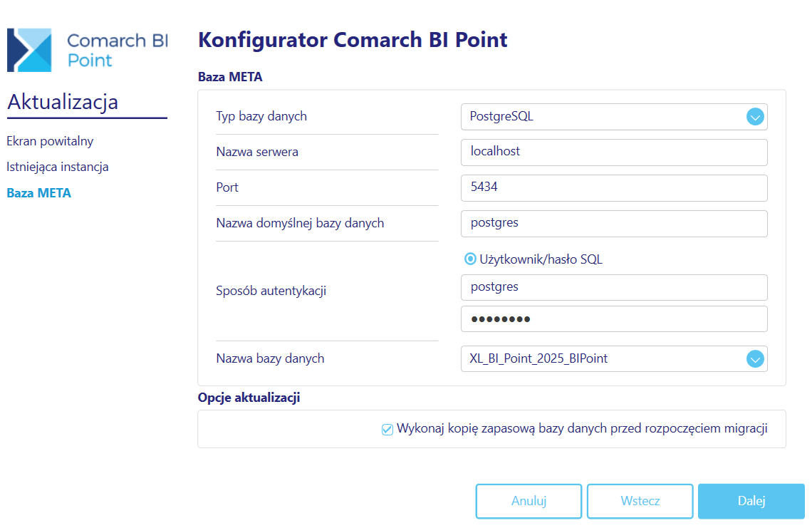Click the SQL username field under authentication
The width and height of the screenshot is (812, 528).
613,287
